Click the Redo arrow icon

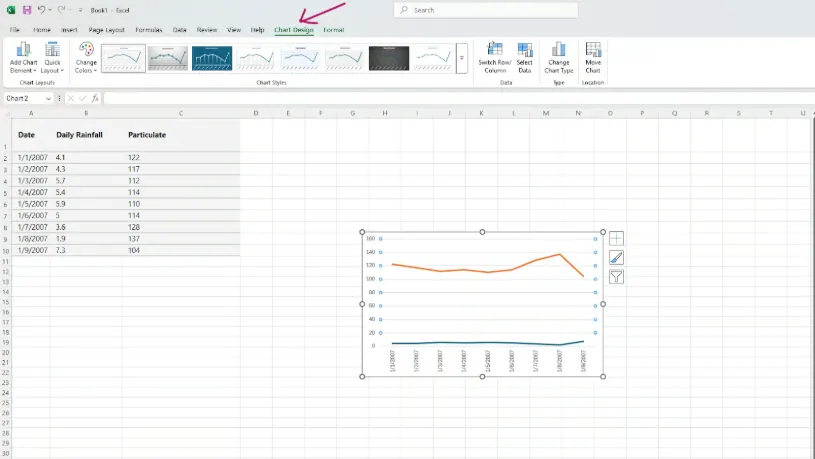[x=61, y=10]
